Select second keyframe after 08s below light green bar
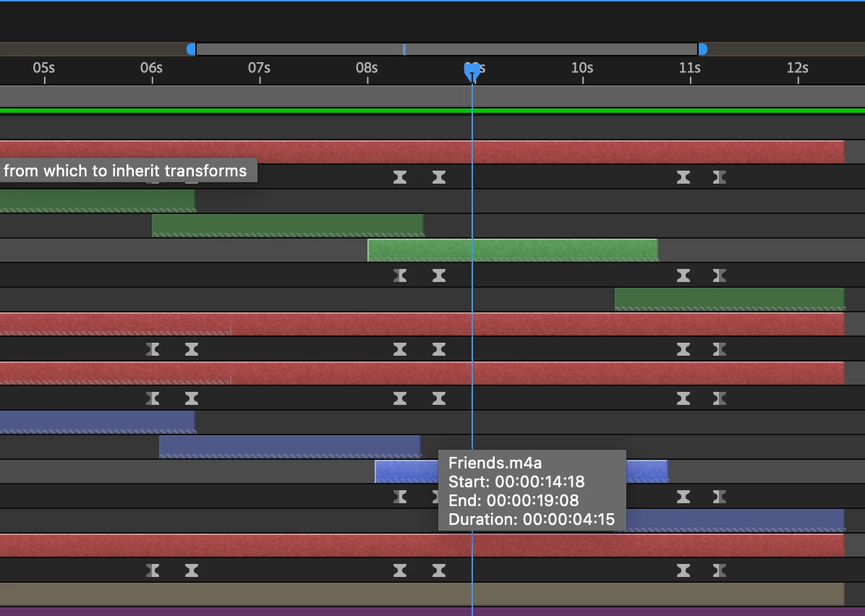The height and width of the screenshot is (616, 865). tap(439, 275)
